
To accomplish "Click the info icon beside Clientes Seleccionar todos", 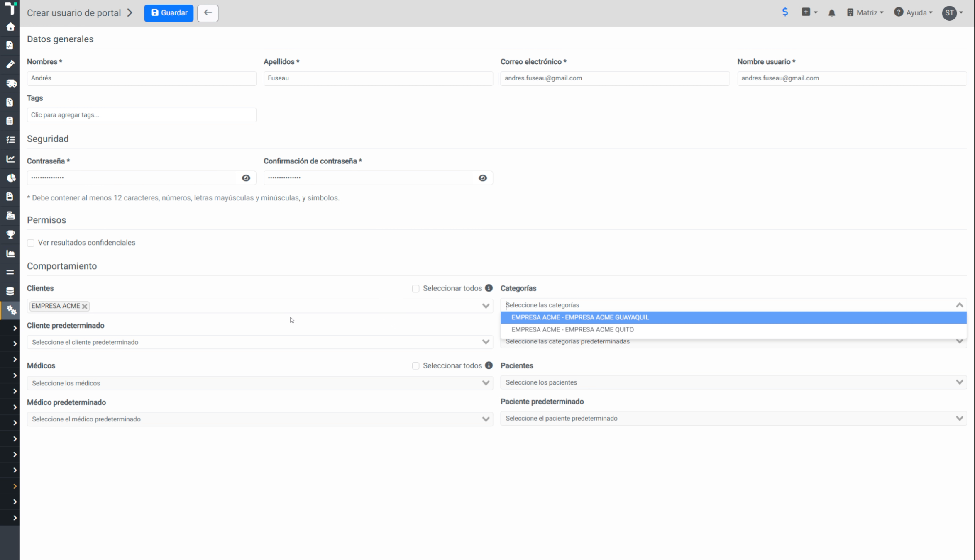I will [x=489, y=288].
